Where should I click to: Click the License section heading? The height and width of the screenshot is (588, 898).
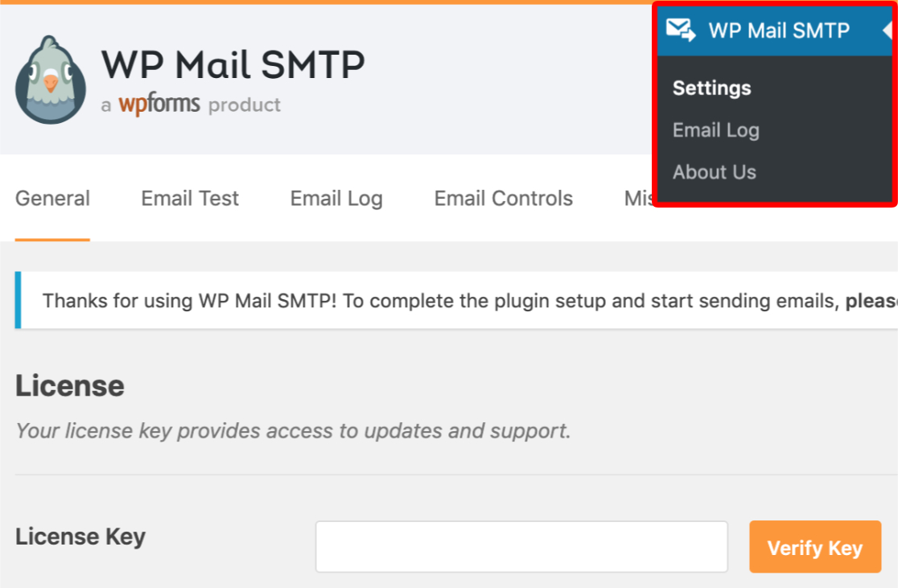(x=69, y=386)
